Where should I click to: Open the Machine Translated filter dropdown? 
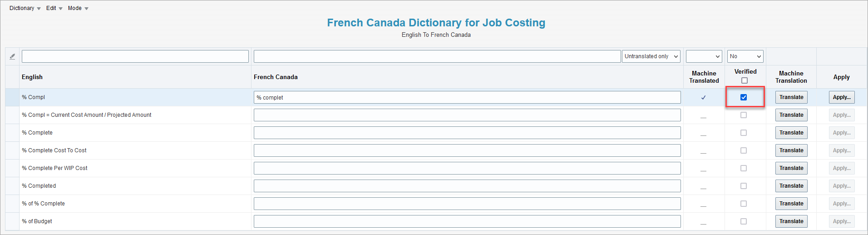tap(704, 56)
